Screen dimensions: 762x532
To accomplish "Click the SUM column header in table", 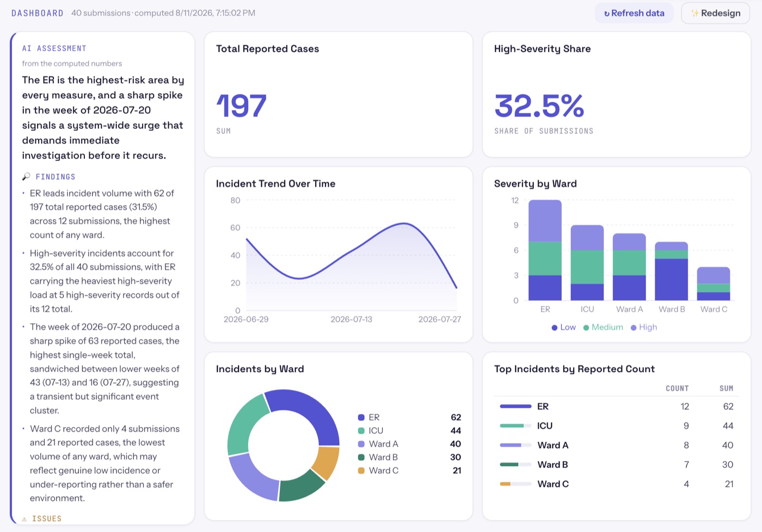I will coord(726,388).
